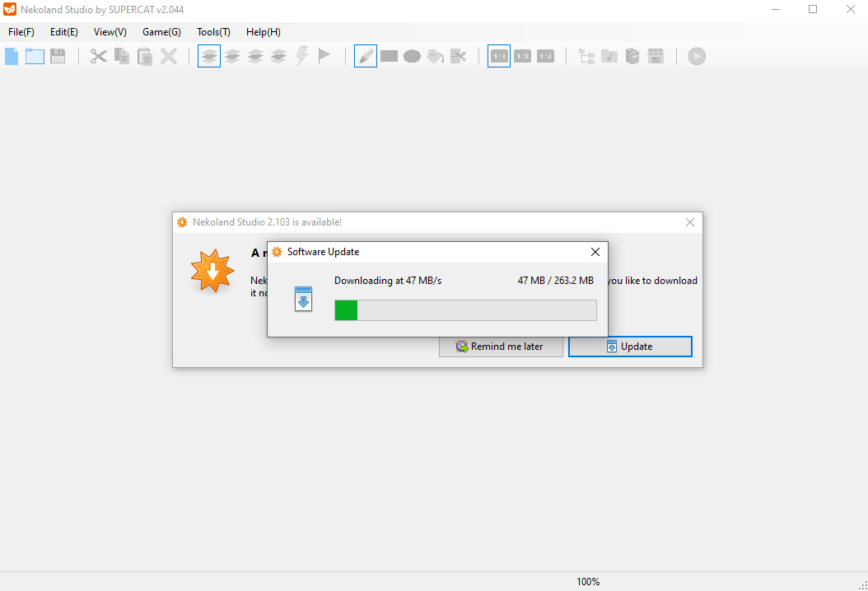Set zoom to 1:4 scale

pyautogui.click(x=546, y=56)
